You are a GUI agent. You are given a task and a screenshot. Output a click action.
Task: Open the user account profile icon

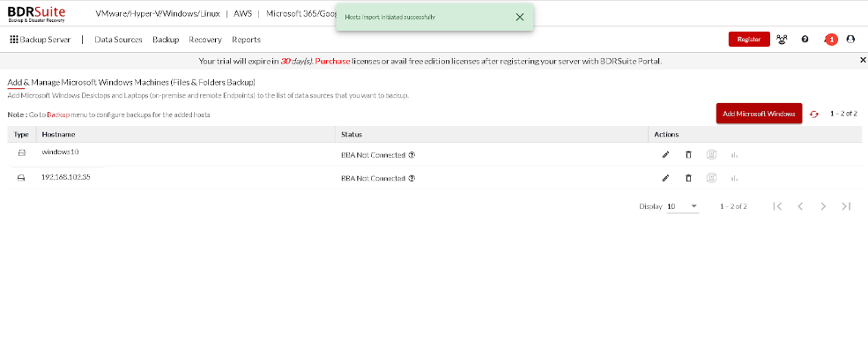pyautogui.click(x=851, y=40)
